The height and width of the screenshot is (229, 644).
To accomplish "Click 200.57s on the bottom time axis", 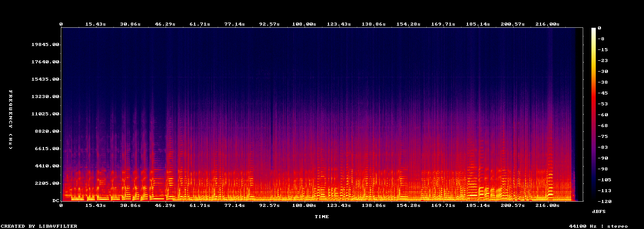I will pyautogui.click(x=513, y=205).
